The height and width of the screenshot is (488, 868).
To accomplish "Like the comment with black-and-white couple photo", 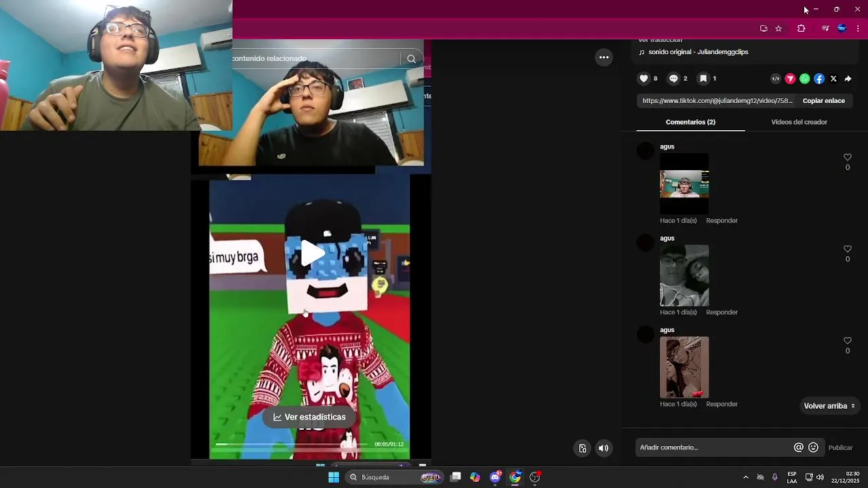I will click(x=847, y=249).
